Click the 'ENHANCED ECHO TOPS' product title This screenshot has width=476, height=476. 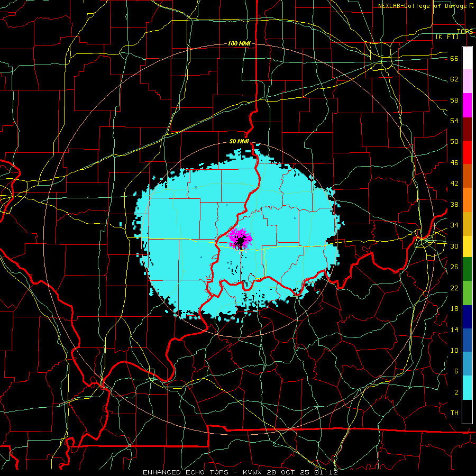[187, 472]
